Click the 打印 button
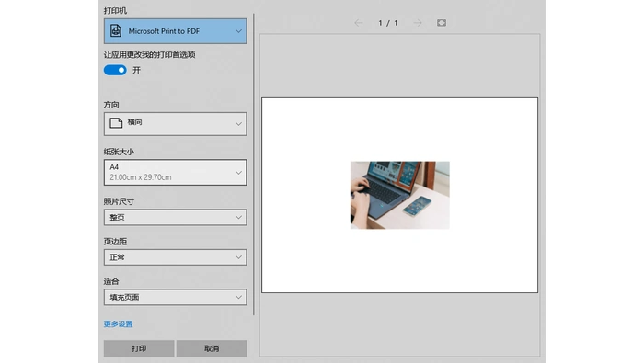This screenshot has width=644, height=363. (x=139, y=348)
